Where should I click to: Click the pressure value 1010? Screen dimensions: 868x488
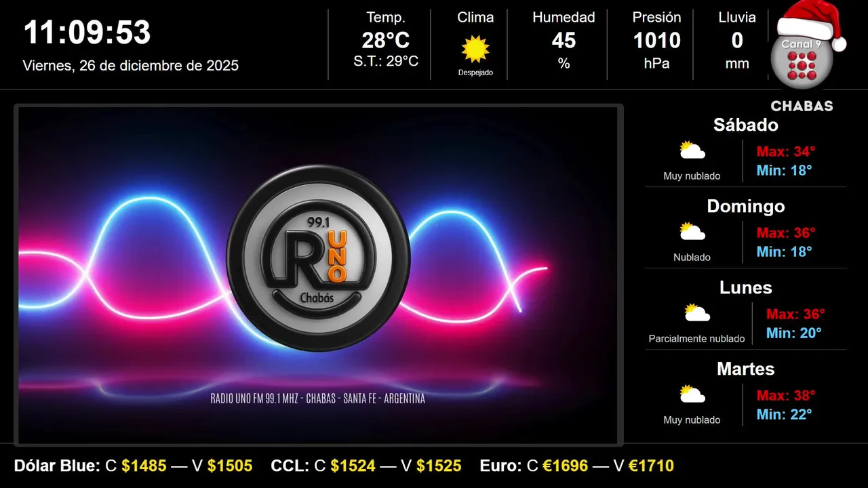[x=656, y=41]
